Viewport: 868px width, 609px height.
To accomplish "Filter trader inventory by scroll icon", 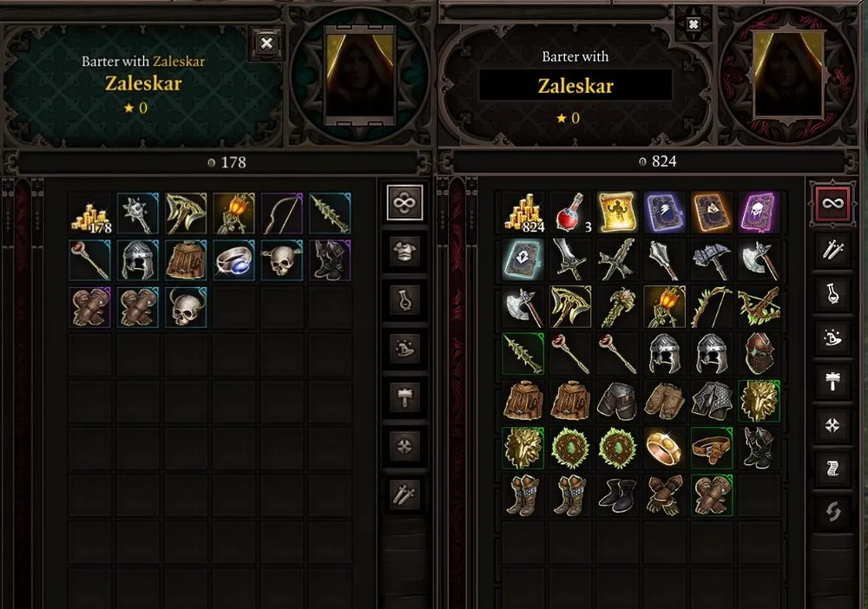I will click(x=832, y=468).
